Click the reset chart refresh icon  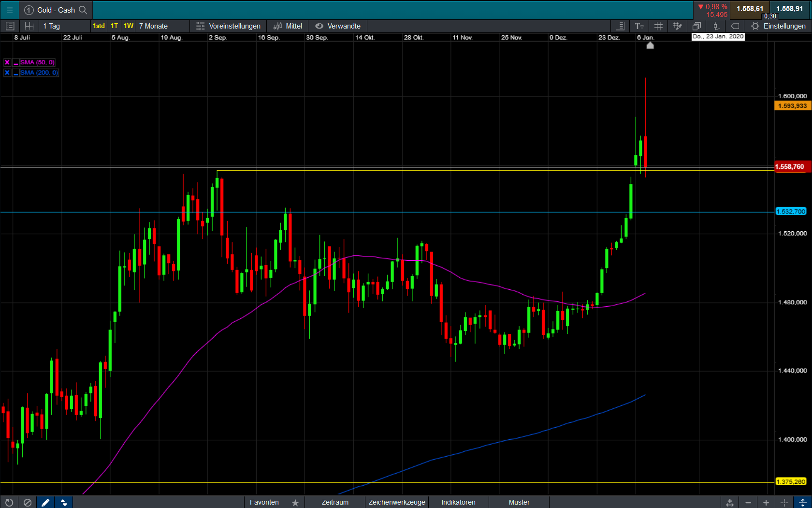point(9,502)
